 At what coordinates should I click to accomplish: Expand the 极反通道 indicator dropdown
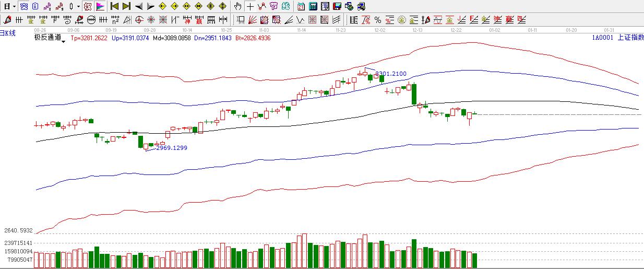click(x=64, y=41)
